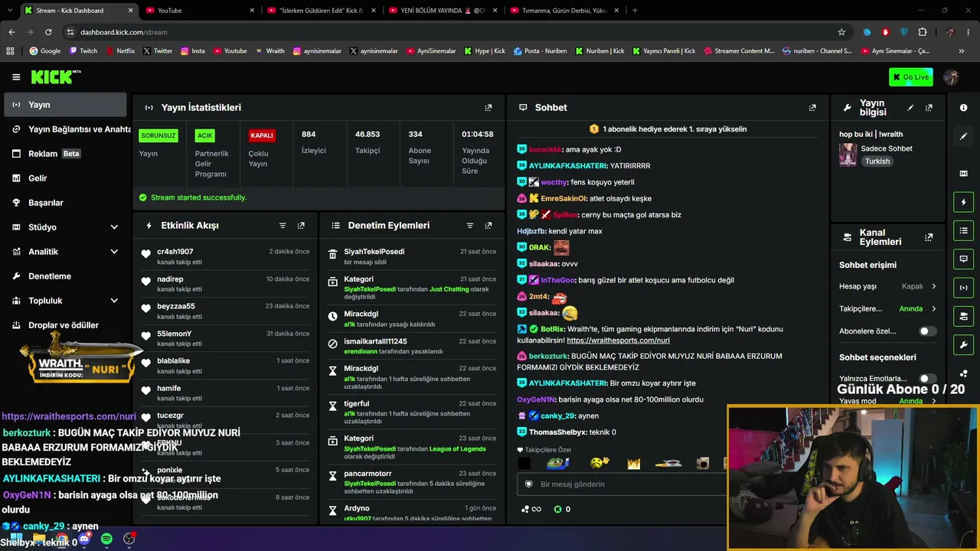
Task: Expand the Stüdyo sidebar section
Action: pos(114,227)
